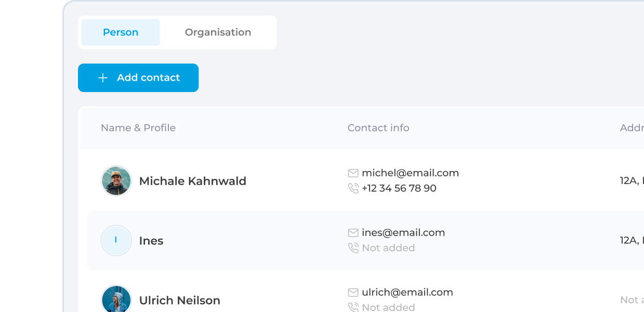Switch to the Organisation tab
The width and height of the screenshot is (644, 312).
click(218, 32)
